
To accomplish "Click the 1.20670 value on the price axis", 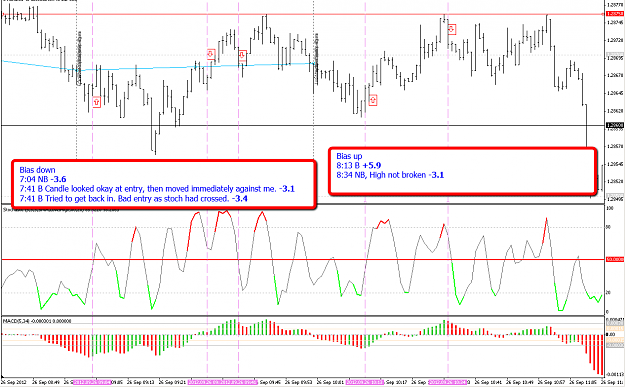I will [x=615, y=75].
